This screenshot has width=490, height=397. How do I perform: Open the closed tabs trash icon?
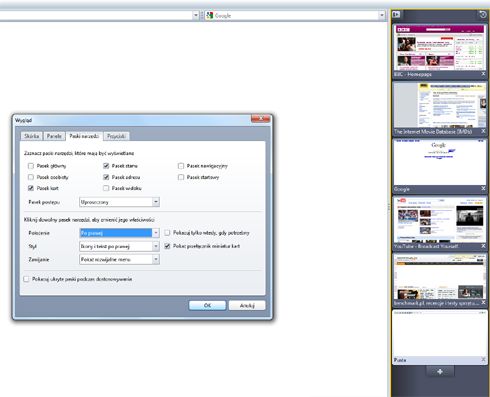[482, 14]
